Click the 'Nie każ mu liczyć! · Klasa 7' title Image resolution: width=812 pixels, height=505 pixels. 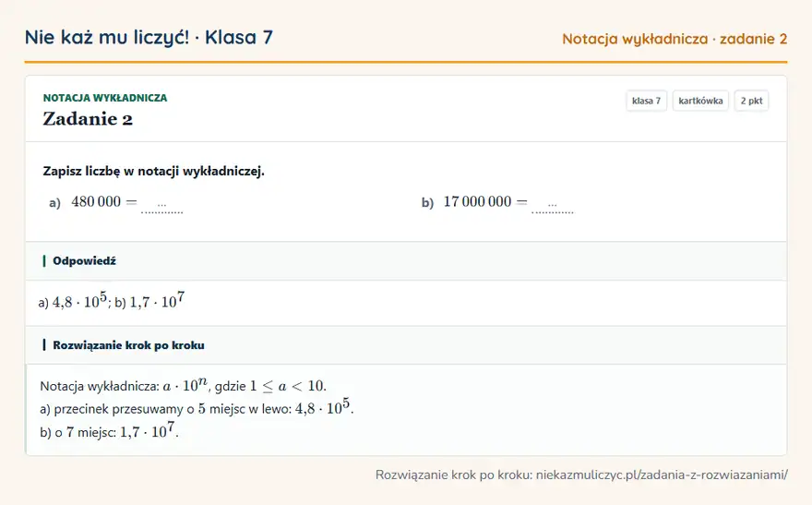tap(149, 37)
